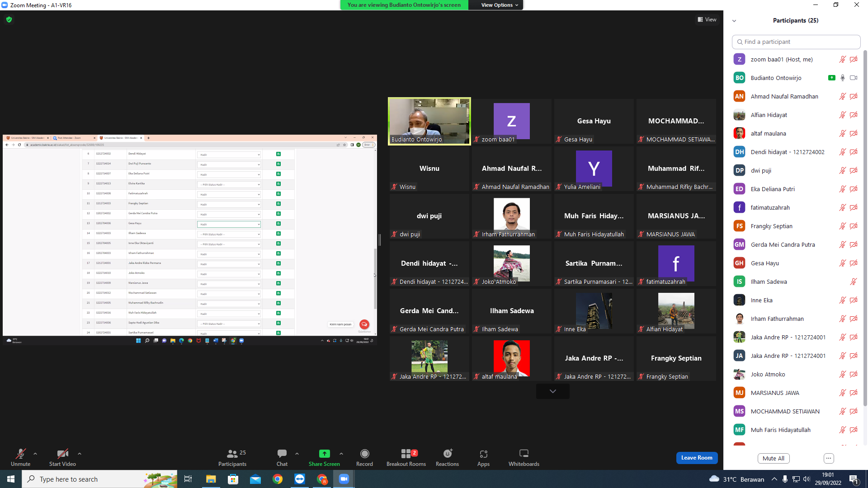The width and height of the screenshot is (868, 488).
Task: Click the volume icon in system tray
Action: (807, 479)
